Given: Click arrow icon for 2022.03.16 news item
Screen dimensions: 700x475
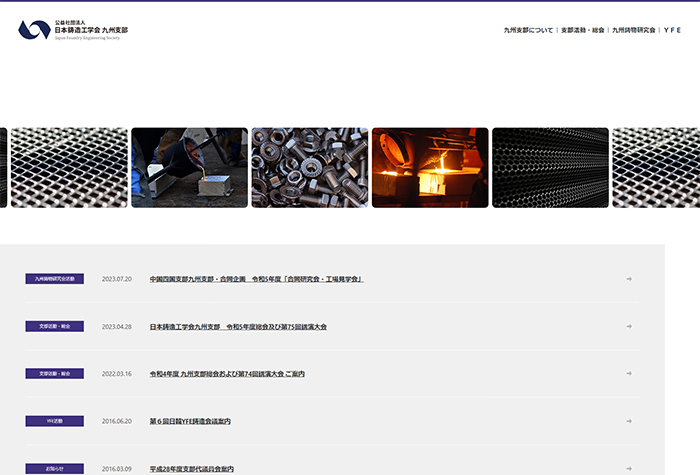Looking at the screenshot, I should click(x=629, y=373).
